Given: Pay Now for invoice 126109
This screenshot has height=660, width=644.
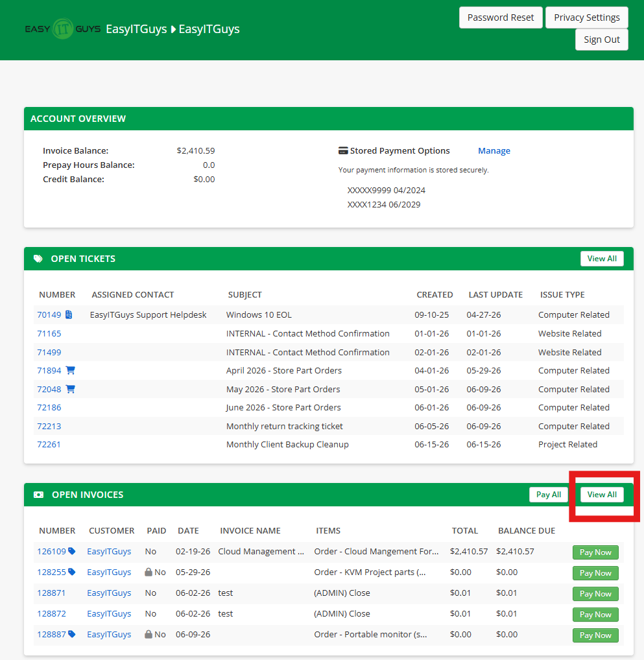Looking at the screenshot, I should (595, 552).
